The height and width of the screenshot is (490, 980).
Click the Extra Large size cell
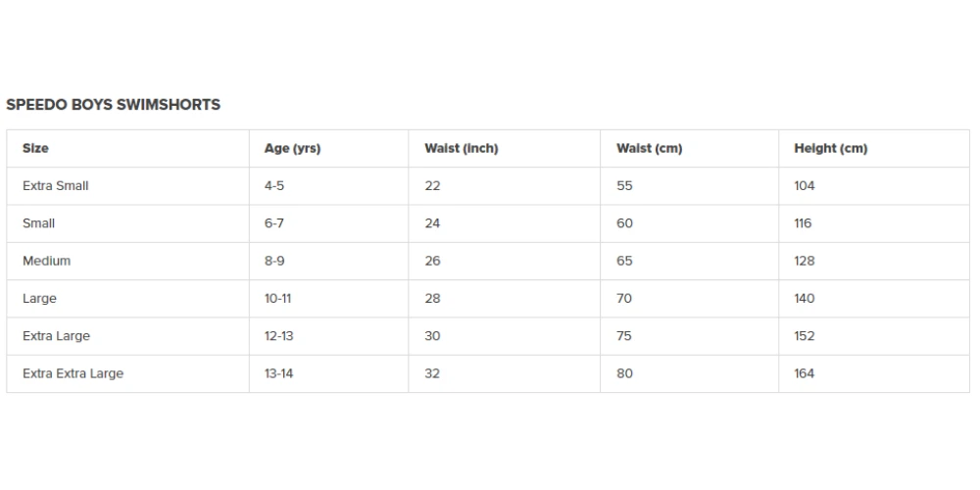[x=56, y=336]
